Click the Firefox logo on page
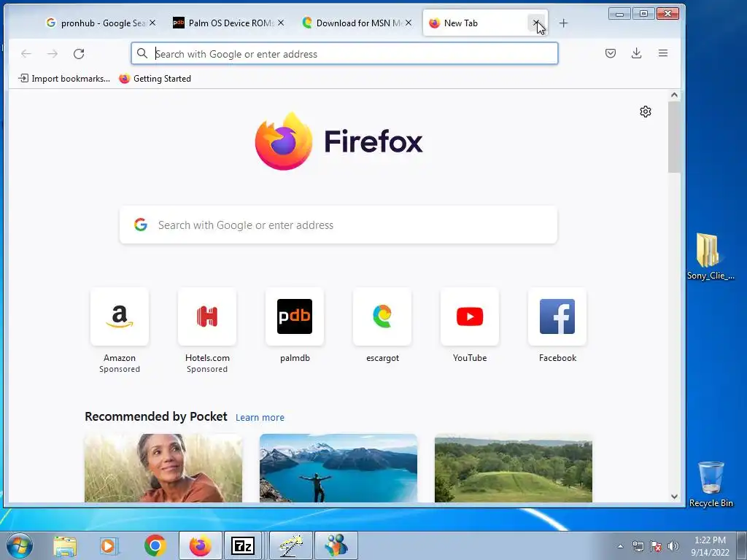The width and height of the screenshot is (747, 560). (x=338, y=141)
